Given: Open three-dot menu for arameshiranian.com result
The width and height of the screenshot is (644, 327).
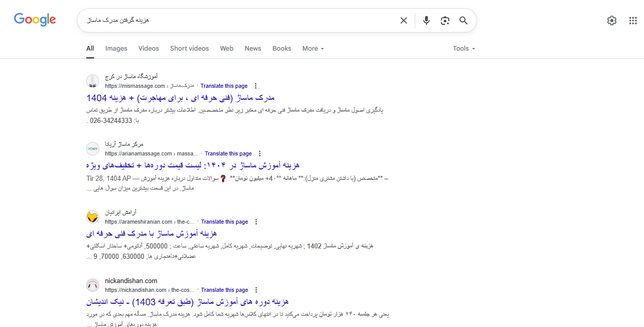Looking at the screenshot, I should coord(256,222).
